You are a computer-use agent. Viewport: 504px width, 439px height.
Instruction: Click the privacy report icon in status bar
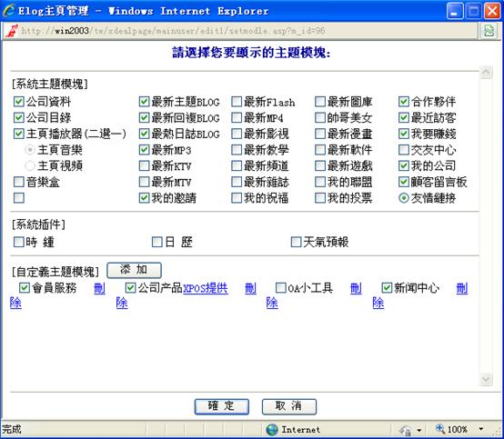406,430
